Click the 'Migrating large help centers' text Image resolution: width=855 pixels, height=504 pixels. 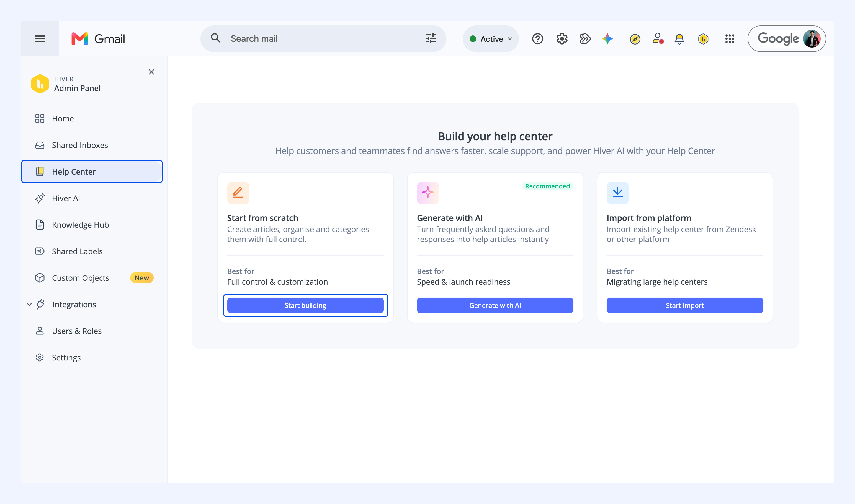[x=657, y=282]
